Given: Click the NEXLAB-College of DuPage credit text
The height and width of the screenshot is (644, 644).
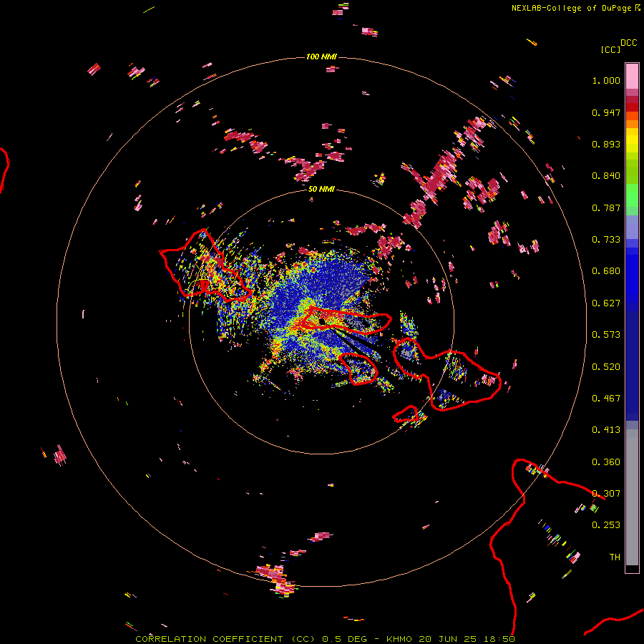Looking at the screenshot, I should [x=571, y=8].
